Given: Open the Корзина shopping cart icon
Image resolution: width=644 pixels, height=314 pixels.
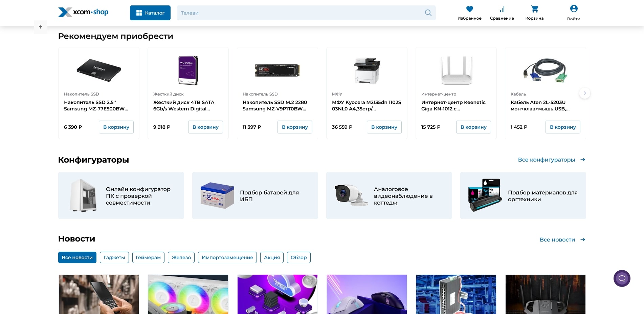Looking at the screenshot, I should [x=534, y=9].
